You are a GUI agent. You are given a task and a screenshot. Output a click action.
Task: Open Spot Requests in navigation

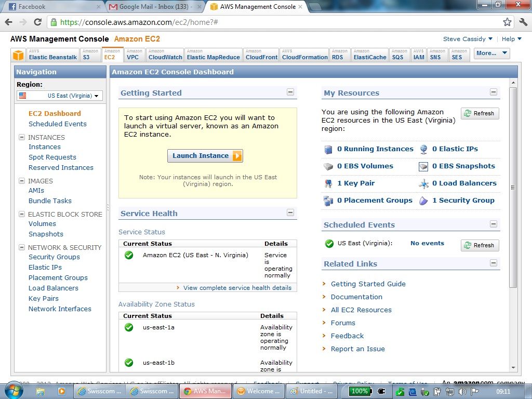click(x=52, y=157)
